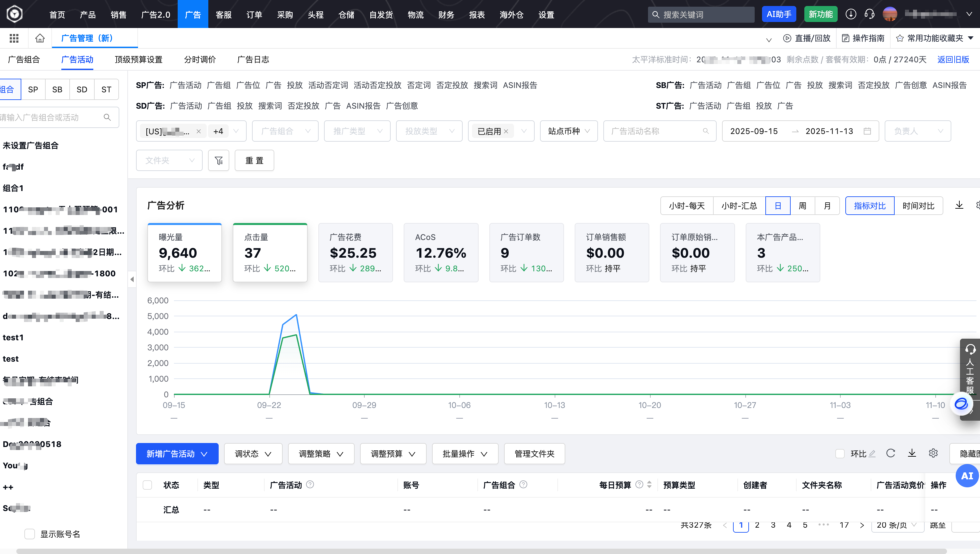
Task: Click the refresh icon above the campaign table
Action: click(x=891, y=454)
